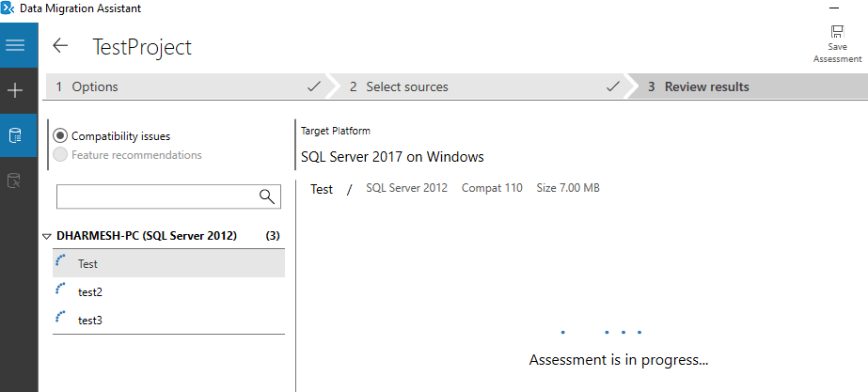
Task: Select the Test database in list
Action: pos(87,264)
